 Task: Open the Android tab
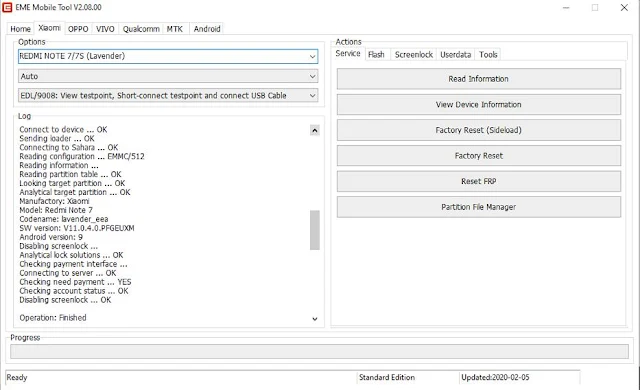point(207,29)
